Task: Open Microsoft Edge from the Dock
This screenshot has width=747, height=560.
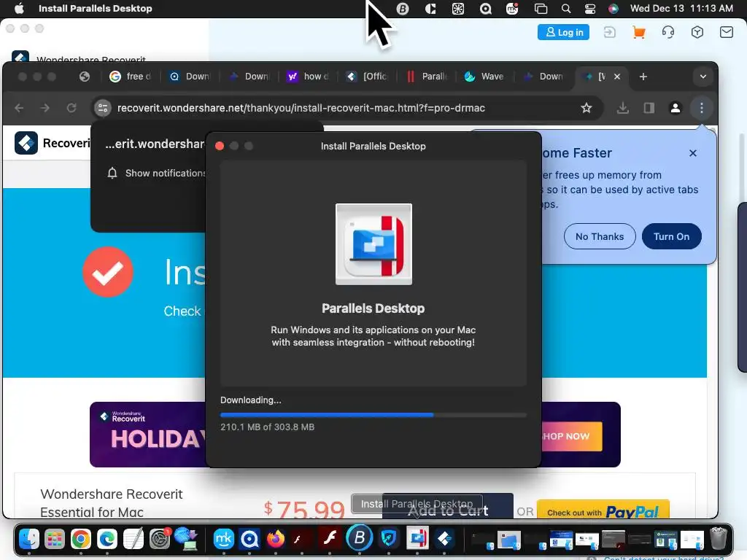Action: tap(107, 539)
